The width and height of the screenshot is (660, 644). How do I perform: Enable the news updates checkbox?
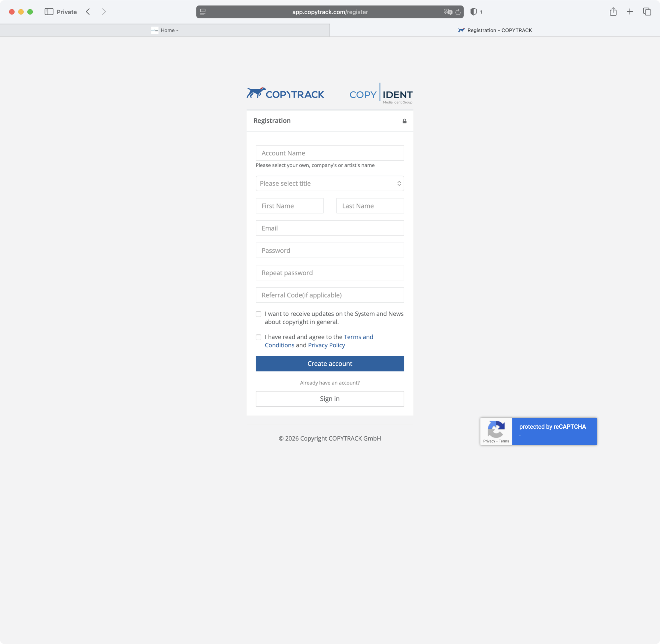tap(259, 314)
